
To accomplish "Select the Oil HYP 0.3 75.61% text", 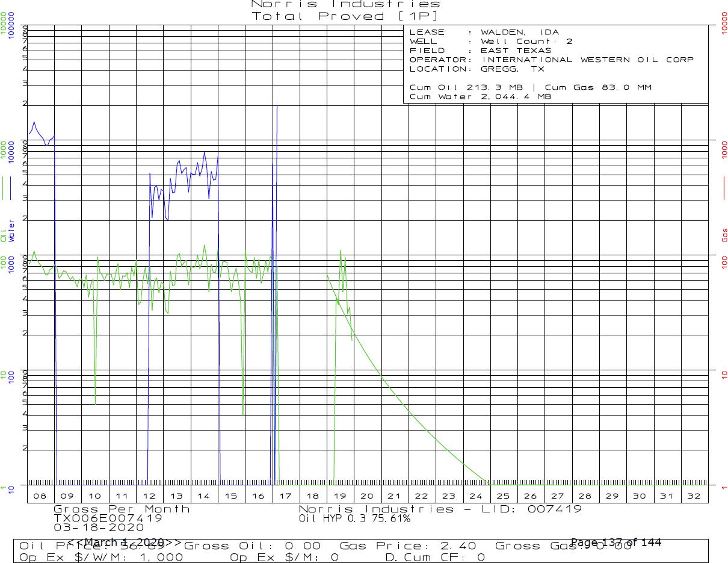I will 354,518.
